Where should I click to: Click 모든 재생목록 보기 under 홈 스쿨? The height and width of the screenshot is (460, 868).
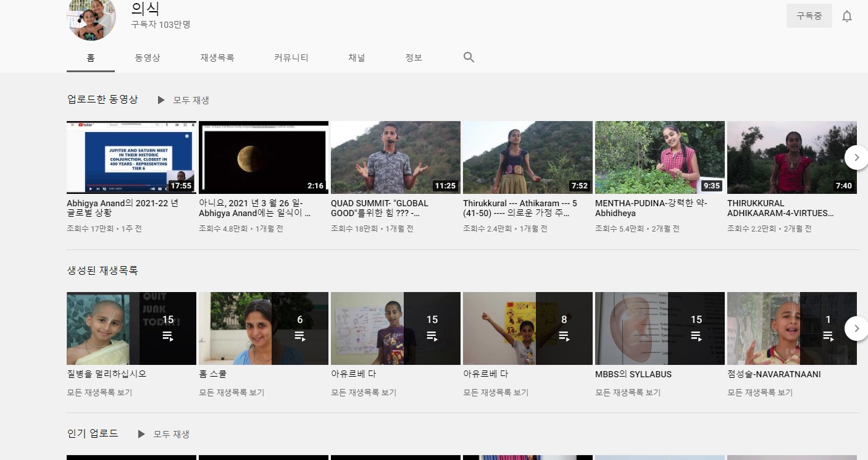tap(232, 393)
